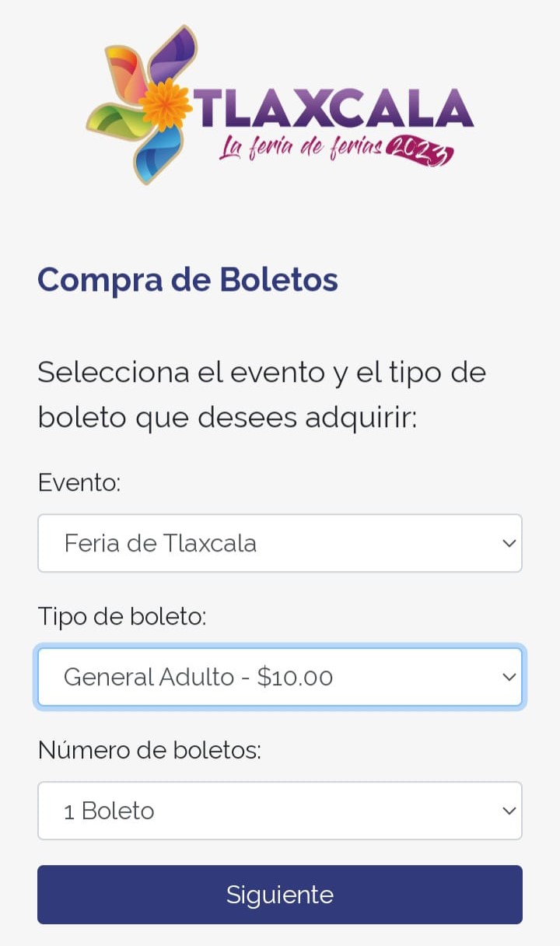Click the chevron arrow on the ticket quantity selector
The image size is (560, 946).
509,811
